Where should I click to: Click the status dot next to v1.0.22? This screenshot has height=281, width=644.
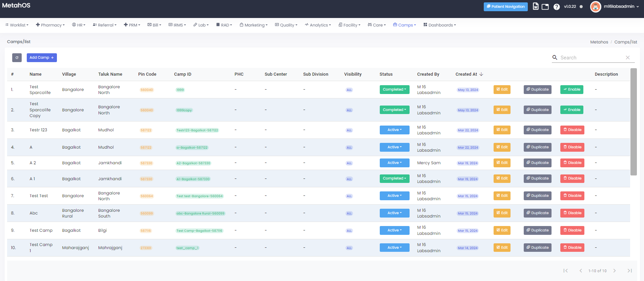pyautogui.click(x=581, y=6)
